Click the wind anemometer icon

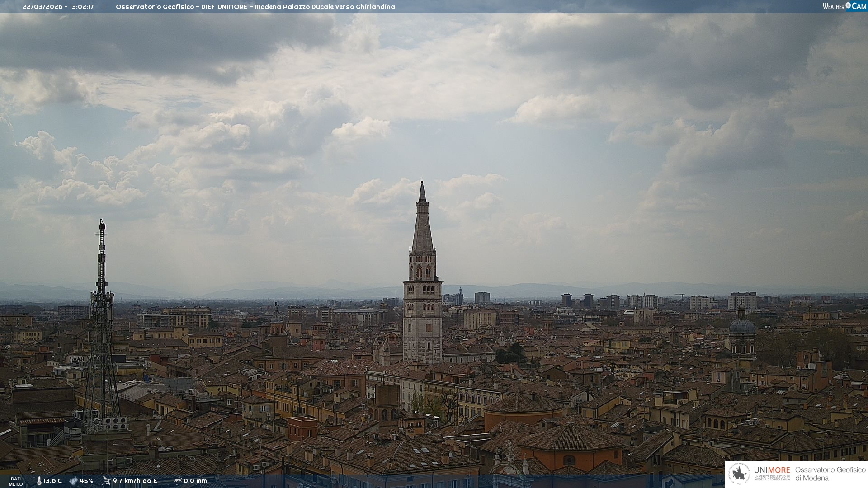coord(106,481)
